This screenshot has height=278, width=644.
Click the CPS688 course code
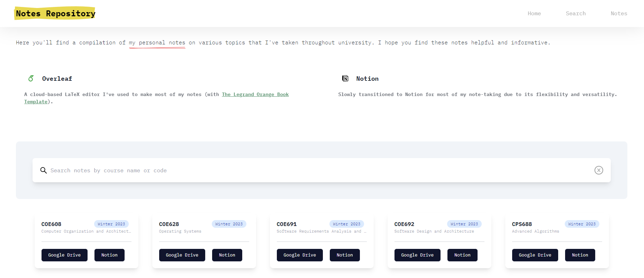pos(522,224)
